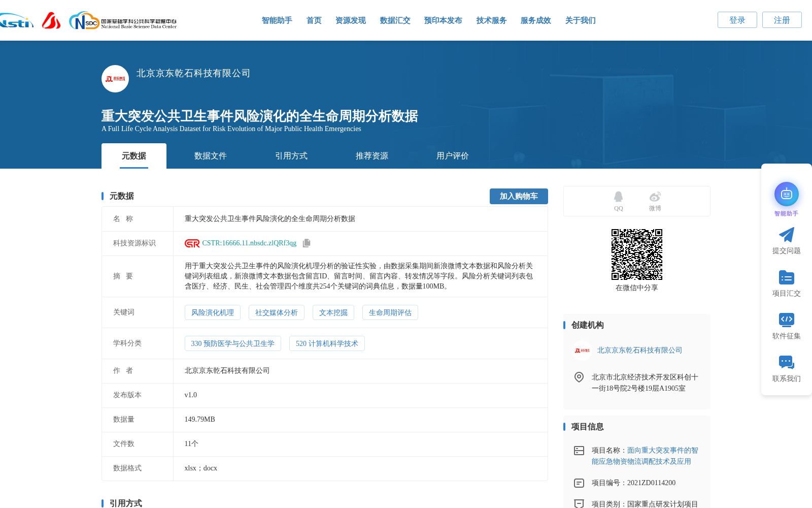Copy the CSTR identifier with copy icon
Screen dimensions: 812x508
pos(307,243)
